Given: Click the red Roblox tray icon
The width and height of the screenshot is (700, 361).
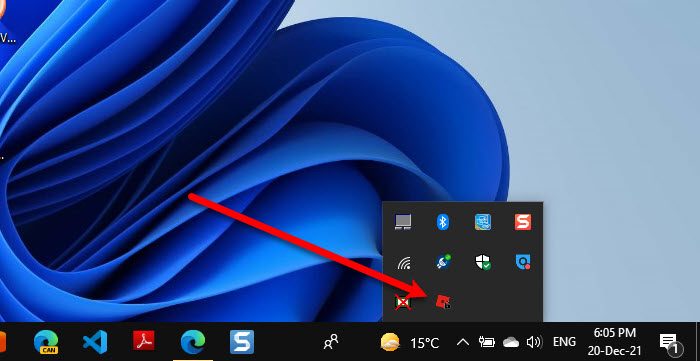Looking at the screenshot, I should click(442, 302).
